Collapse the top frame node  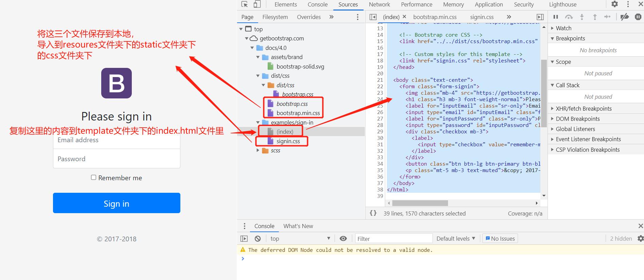(241, 29)
